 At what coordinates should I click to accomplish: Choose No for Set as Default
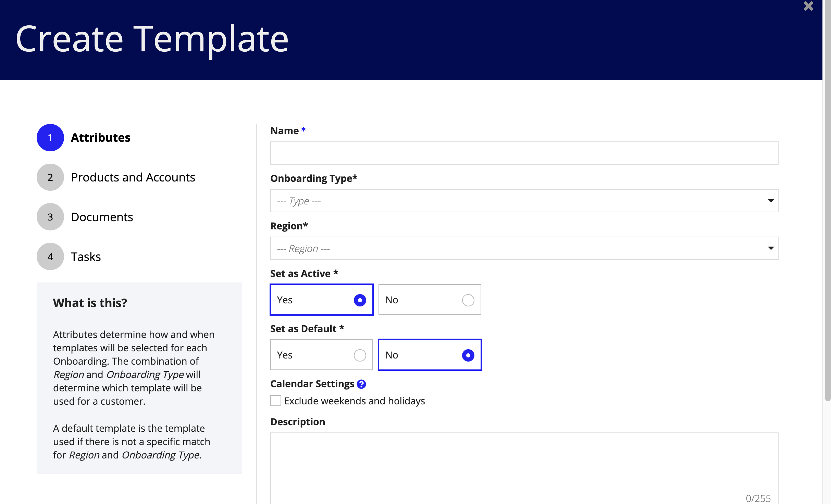430,355
